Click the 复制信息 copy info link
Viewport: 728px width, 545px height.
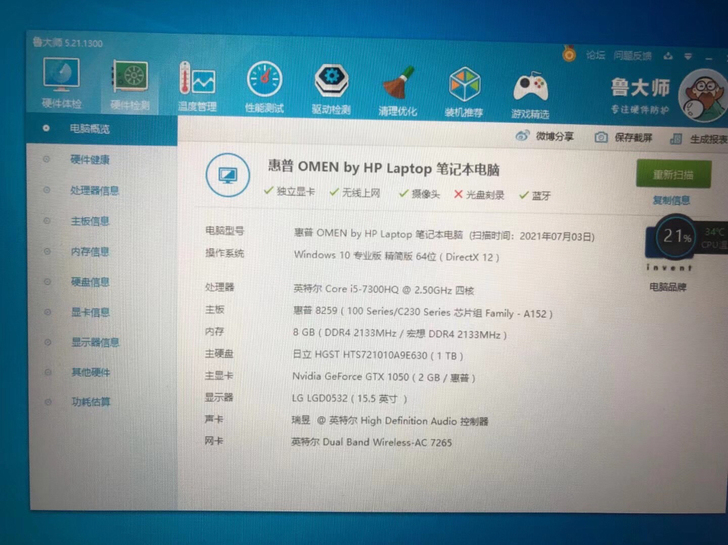click(671, 200)
